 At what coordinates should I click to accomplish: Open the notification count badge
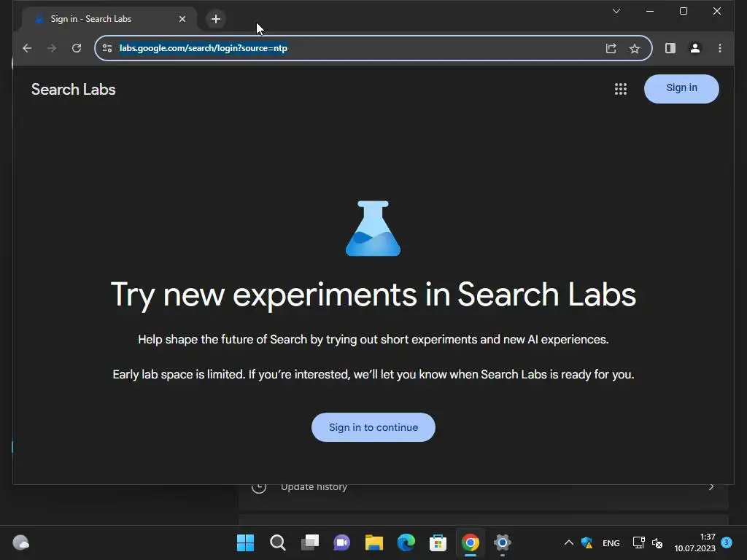pos(727,542)
